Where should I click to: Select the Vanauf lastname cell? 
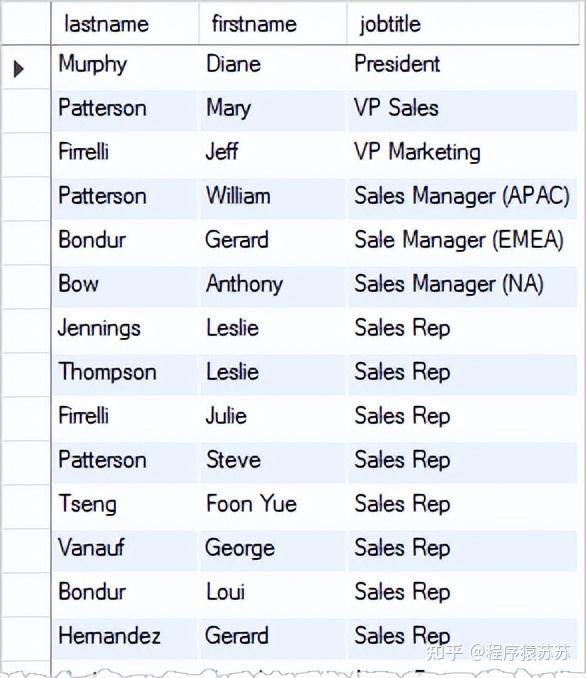(125, 550)
